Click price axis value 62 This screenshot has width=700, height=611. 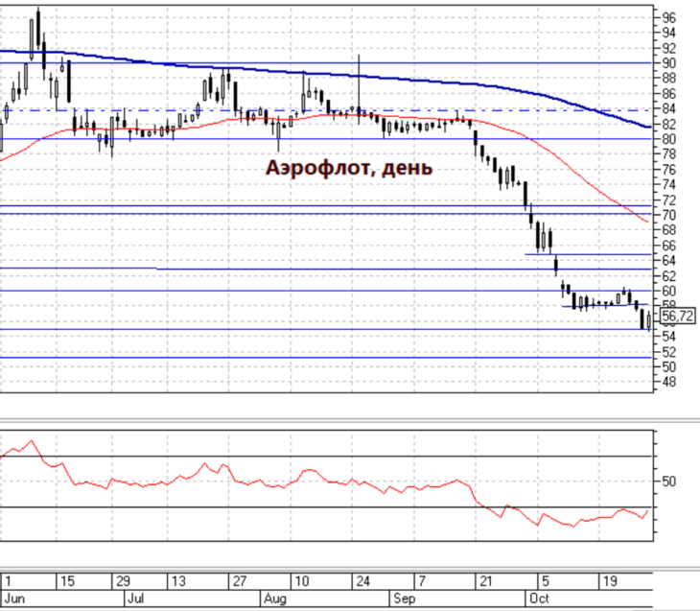point(668,276)
